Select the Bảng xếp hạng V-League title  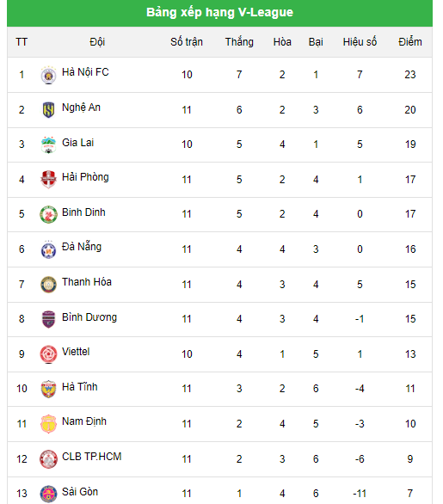tap(219, 12)
